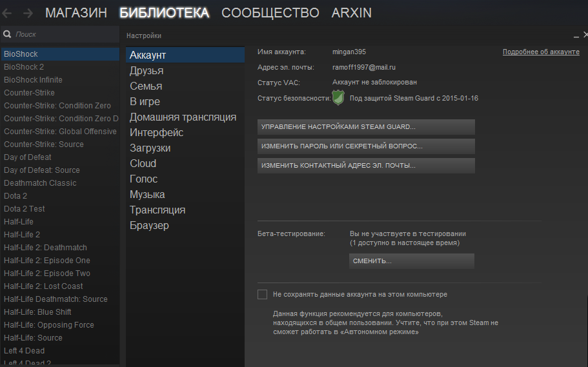
Task: Open the Браузер settings category
Action: point(185,225)
